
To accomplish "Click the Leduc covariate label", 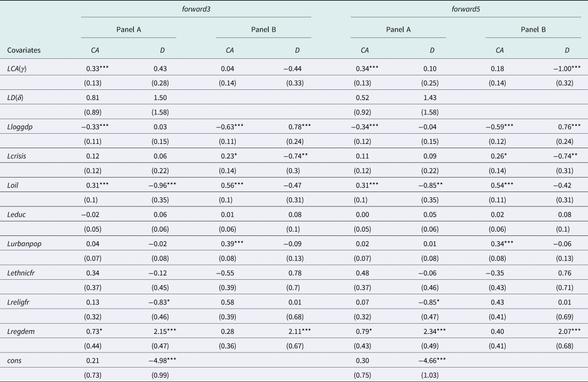I will click(18, 214).
